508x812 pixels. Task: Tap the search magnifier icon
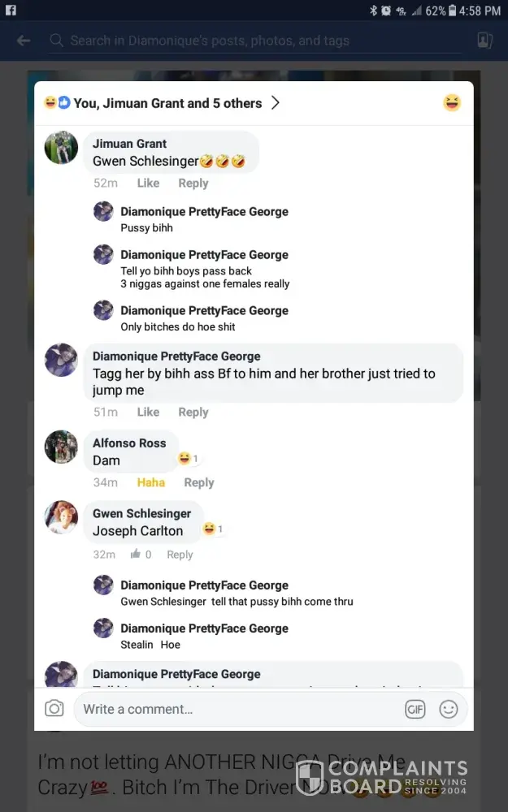click(56, 41)
